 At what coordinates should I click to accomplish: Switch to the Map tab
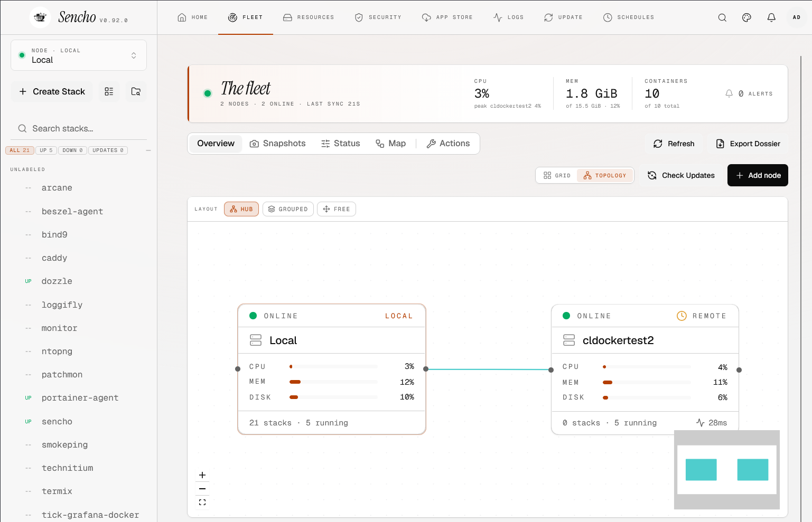tap(390, 144)
